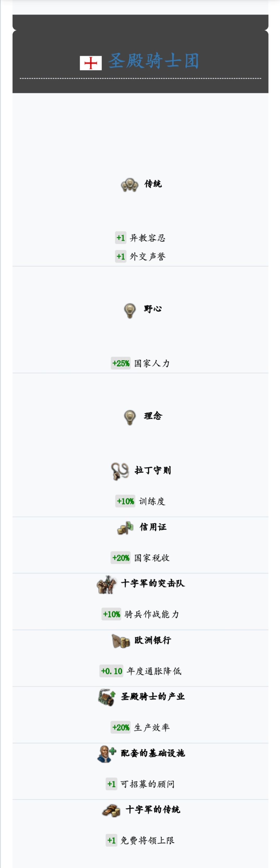The width and height of the screenshot is (280, 868).
Task: Click the 生产效率 modifier text
Action: [152, 727]
